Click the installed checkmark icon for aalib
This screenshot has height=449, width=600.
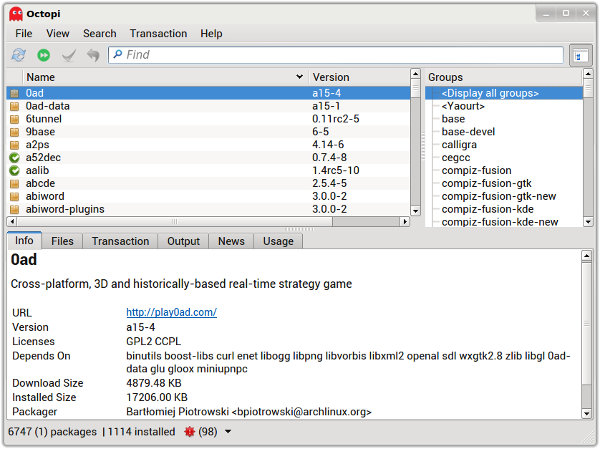coord(15,171)
